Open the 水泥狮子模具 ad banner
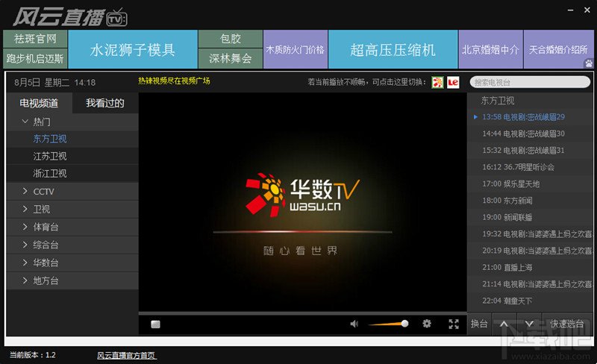Image resolution: width=597 pixels, height=364 pixels. click(133, 49)
